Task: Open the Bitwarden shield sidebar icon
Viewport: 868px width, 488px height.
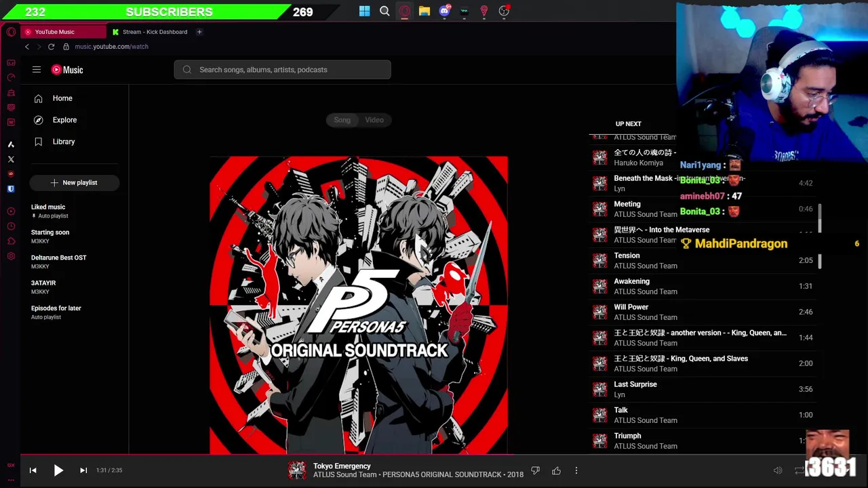Action: [11, 189]
